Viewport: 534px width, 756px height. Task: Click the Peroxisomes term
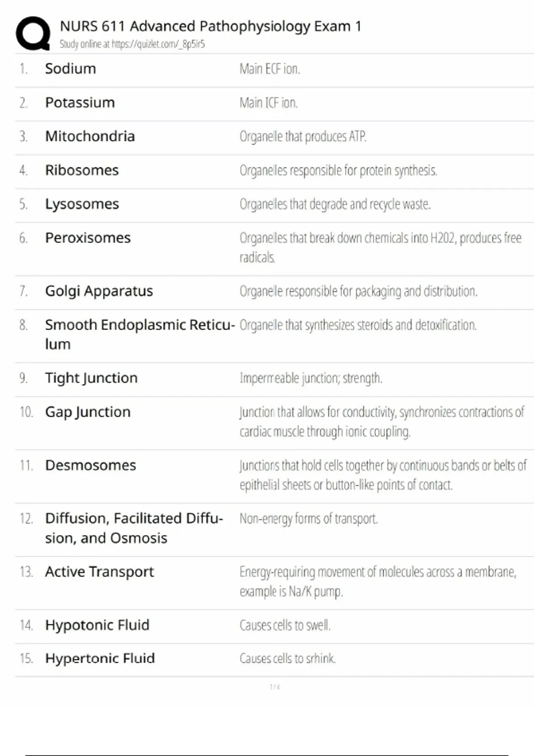[88, 238]
